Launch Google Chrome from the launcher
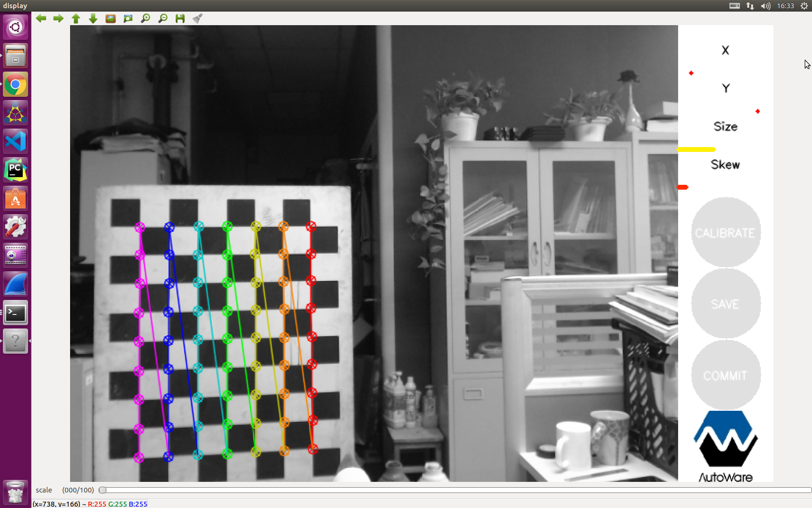This screenshot has height=508, width=812. tap(15, 84)
